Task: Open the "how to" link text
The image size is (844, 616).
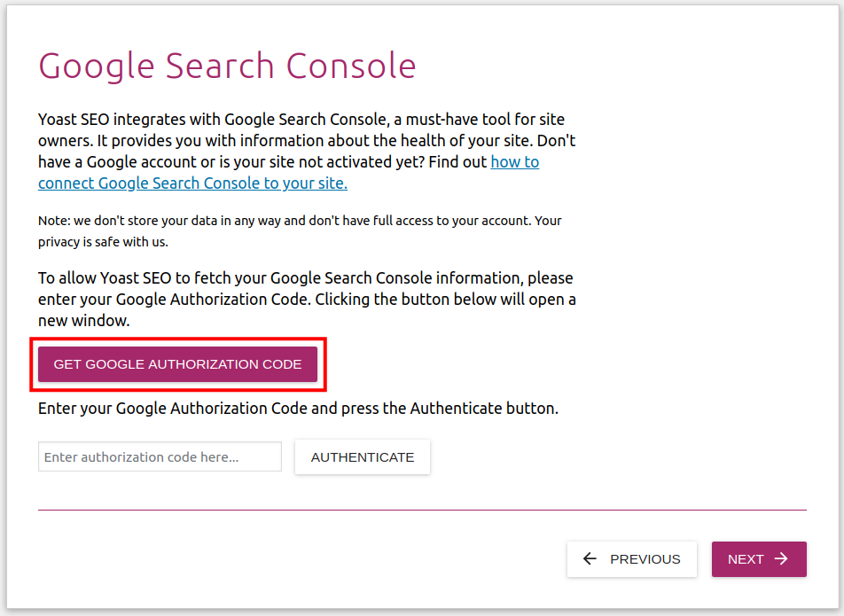Action: tap(515, 162)
